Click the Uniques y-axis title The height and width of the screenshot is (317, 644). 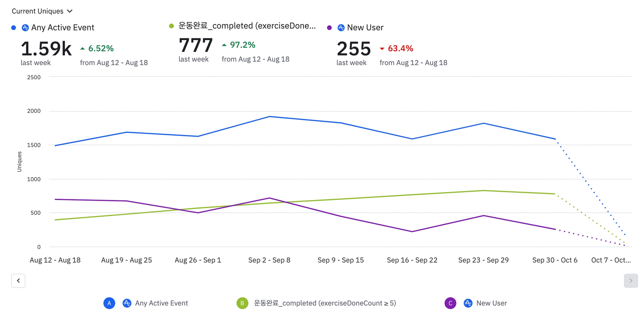click(19, 162)
